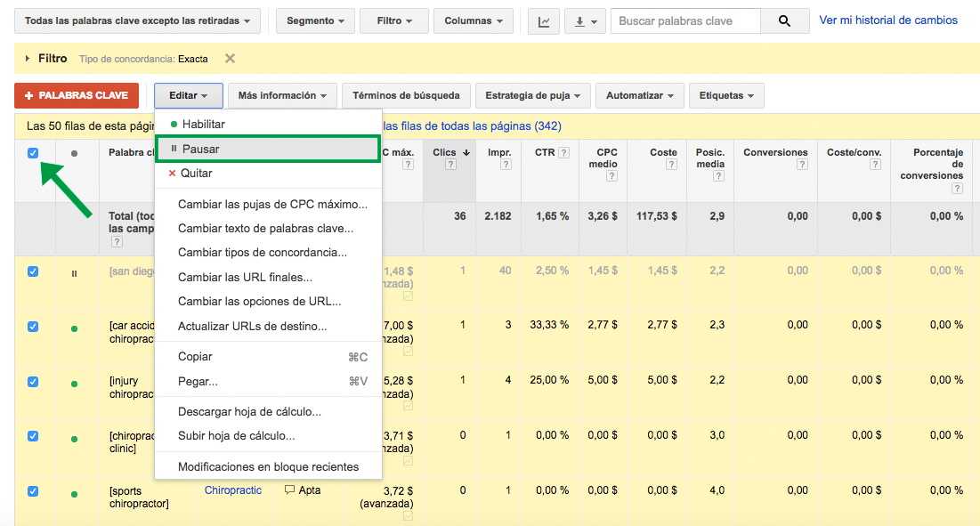Screen dimensions: 980x526
Task: Open help icon under Conversiones header
Action: click(x=802, y=165)
